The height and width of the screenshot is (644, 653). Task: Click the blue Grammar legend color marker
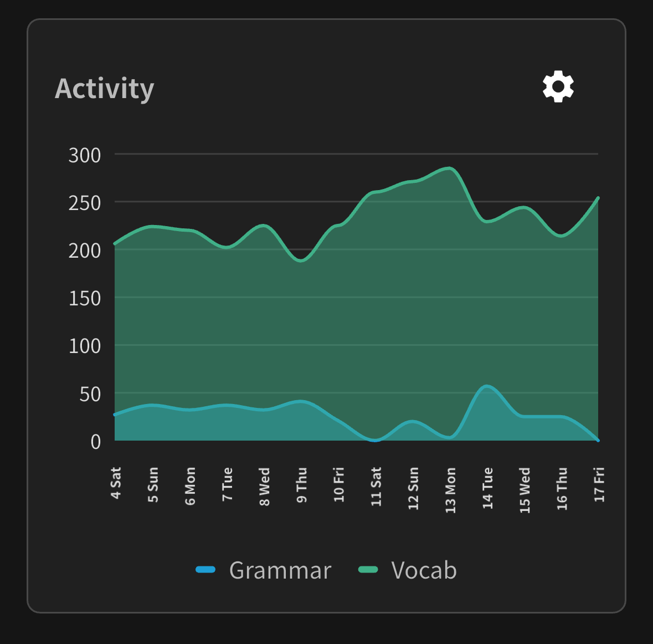click(x=205, y=570)
